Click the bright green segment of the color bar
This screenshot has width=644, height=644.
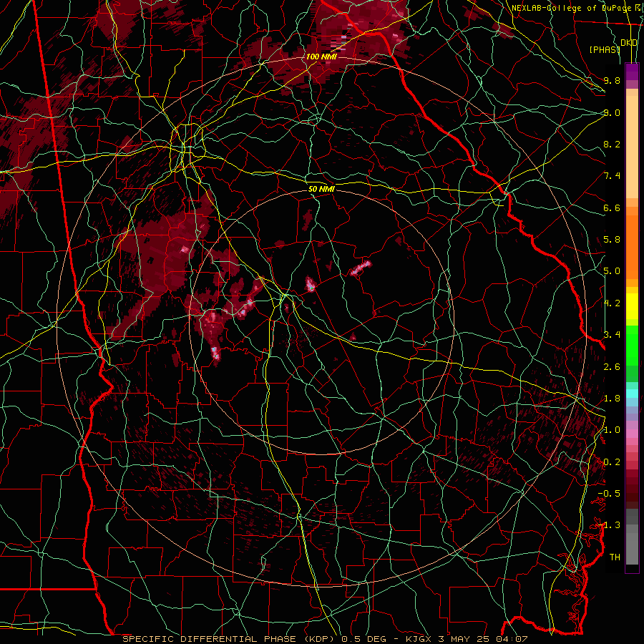coord(632,346)
